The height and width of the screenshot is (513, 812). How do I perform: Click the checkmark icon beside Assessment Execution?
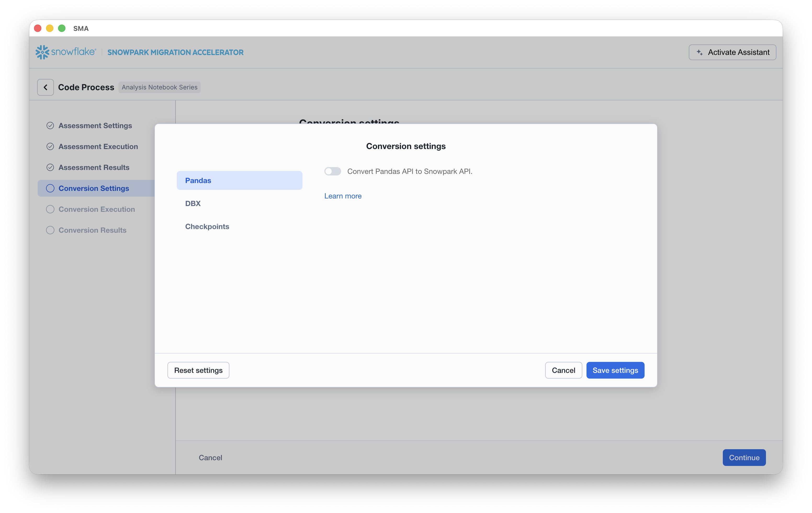point(50,146)
